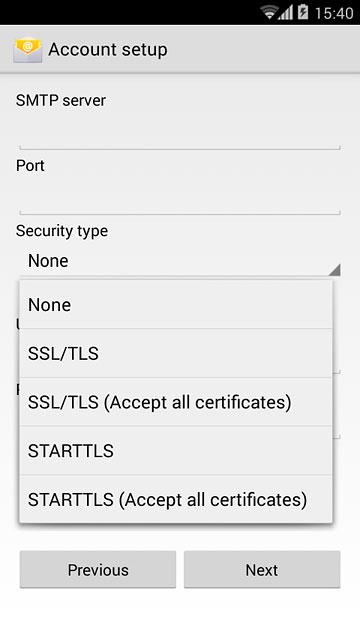The image size is (360, 640).
Task: Click the Security type spinner showing None
Action: 180,261
